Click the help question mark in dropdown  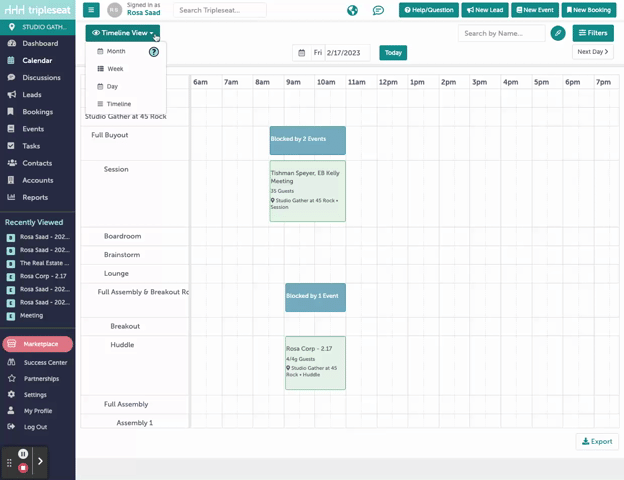(x=154, y=51)
